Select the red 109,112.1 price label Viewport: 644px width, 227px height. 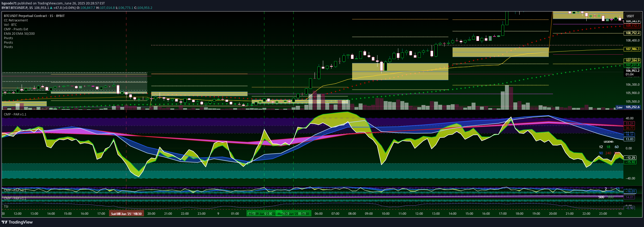[632, 26]
